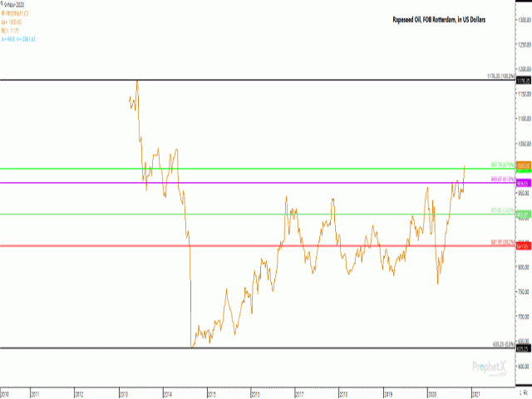Click the cursor icon beside the date
This screenshot has width=532, height=399.
click(x=2, y=4)
